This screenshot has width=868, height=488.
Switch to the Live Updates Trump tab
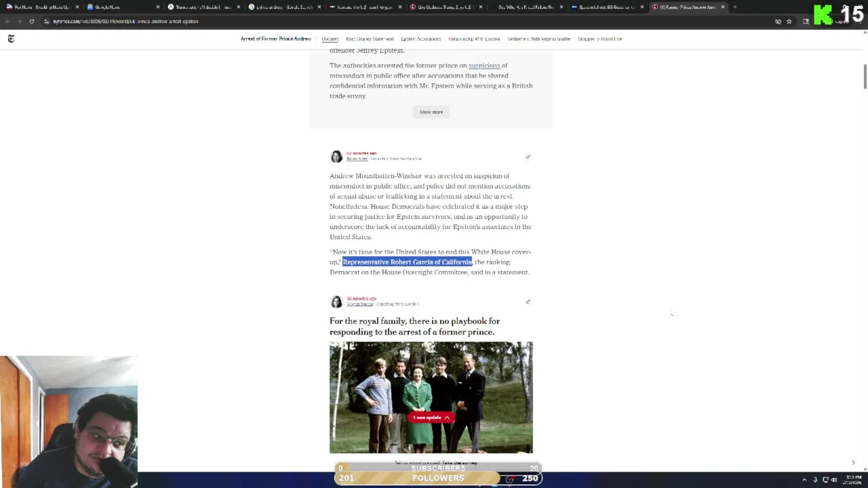point(445,7)
